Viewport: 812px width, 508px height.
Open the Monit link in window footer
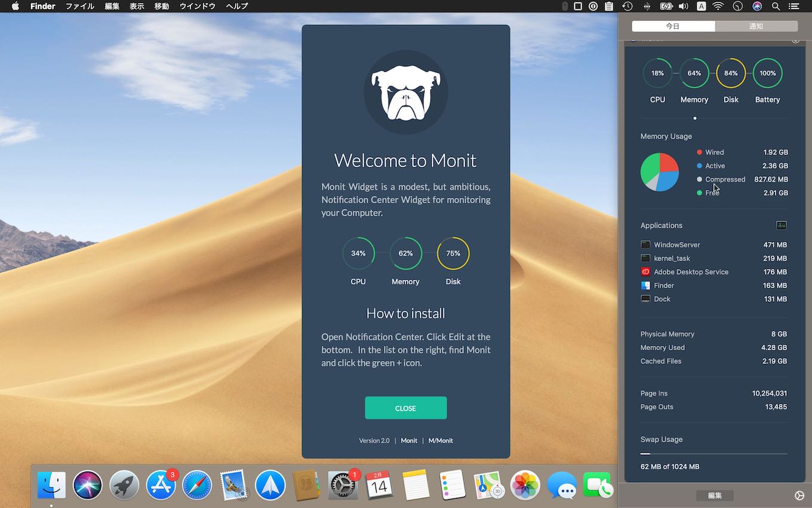pos(409,440)
